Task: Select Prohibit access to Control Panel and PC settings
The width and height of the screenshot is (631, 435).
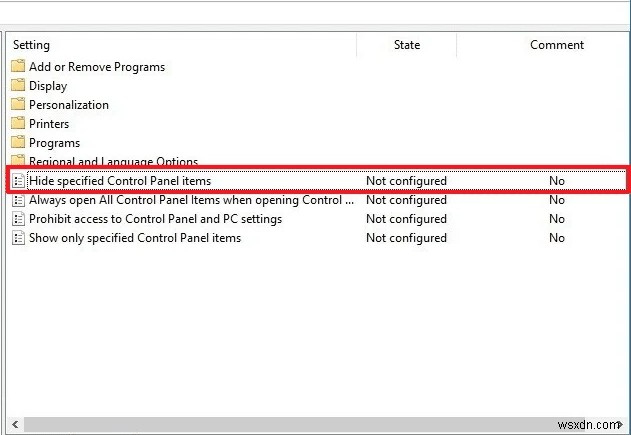Action: click(155, 219)
